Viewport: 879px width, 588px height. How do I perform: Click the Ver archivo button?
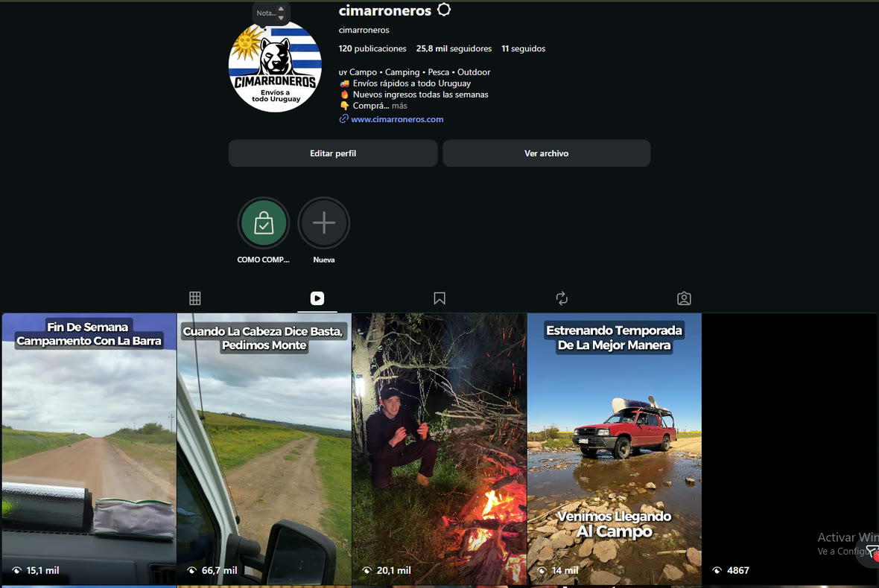coord(547,153)
